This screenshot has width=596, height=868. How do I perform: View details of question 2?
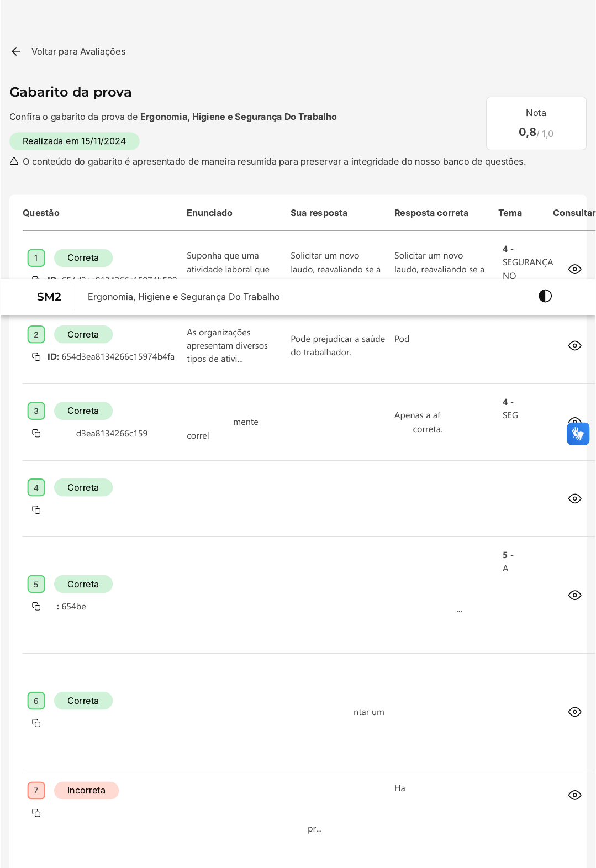pyautogui.click(x=574, y=346)
